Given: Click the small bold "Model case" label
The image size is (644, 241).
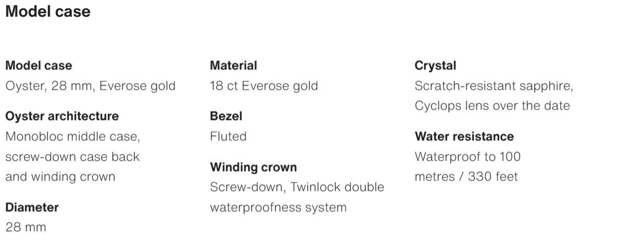Looking at the screenshot, I should pos(39,66).
